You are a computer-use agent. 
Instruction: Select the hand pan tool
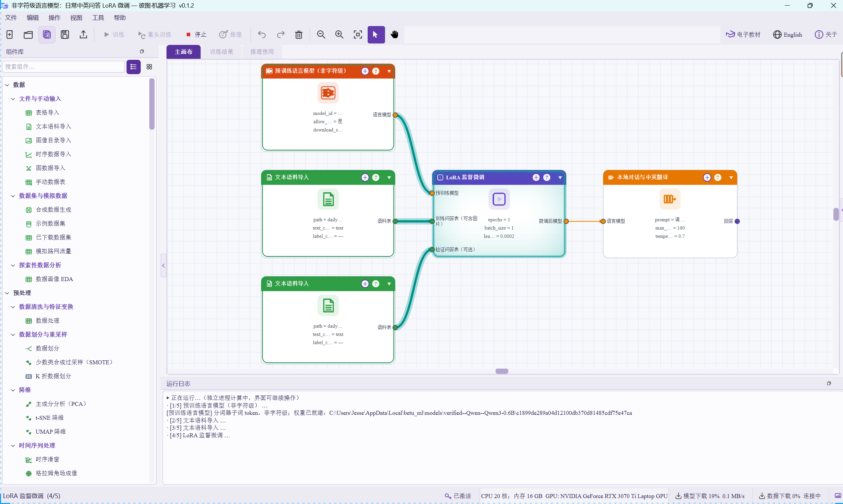click(394, 34)
